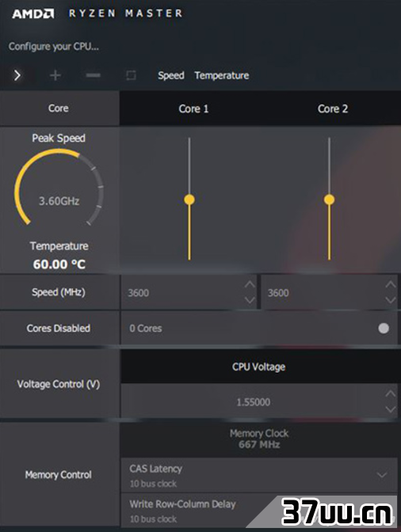The width and height of the screenshot is (401, 532).
Task: Click the Core 1 speed slider handle
Action: 189,199
